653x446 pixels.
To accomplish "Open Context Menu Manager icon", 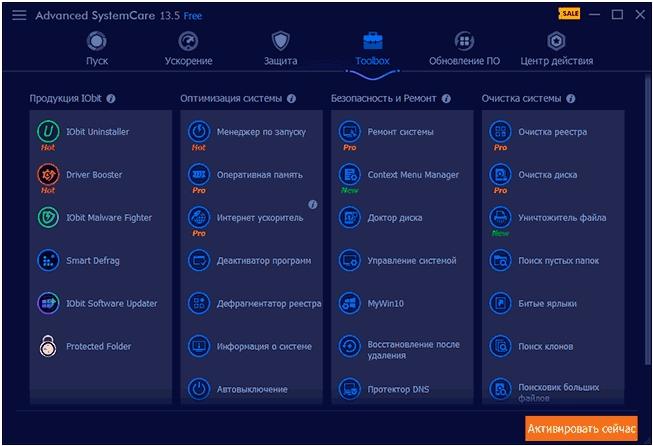I will pos(350,174).
